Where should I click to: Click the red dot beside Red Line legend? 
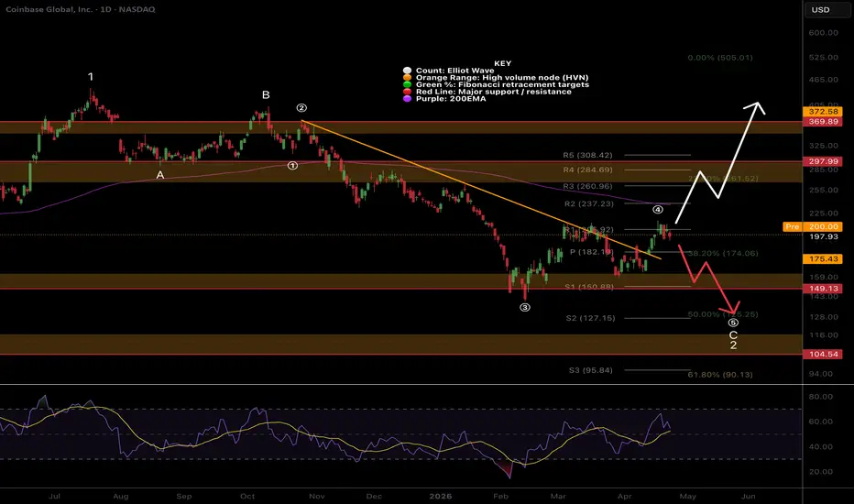point(407,92)
